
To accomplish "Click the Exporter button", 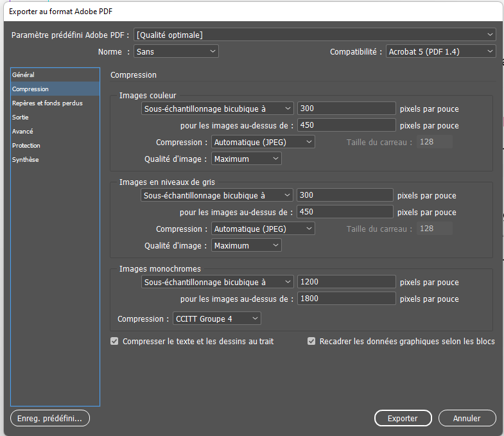I will 403,418.
